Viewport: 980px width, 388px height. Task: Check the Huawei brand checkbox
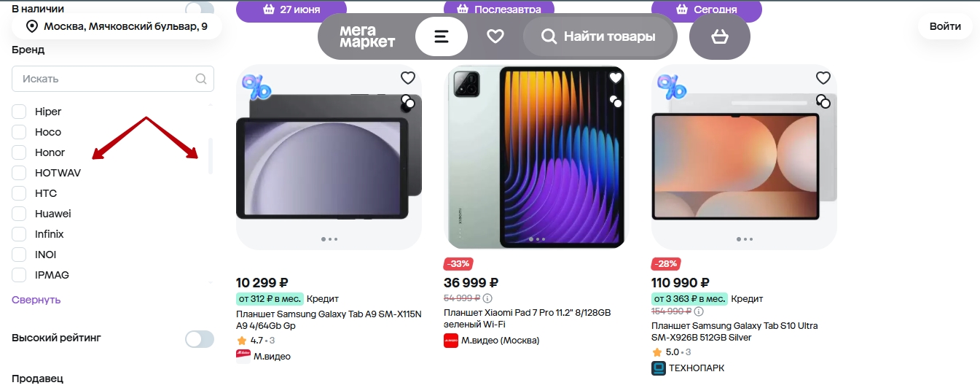tap(20, 214)
